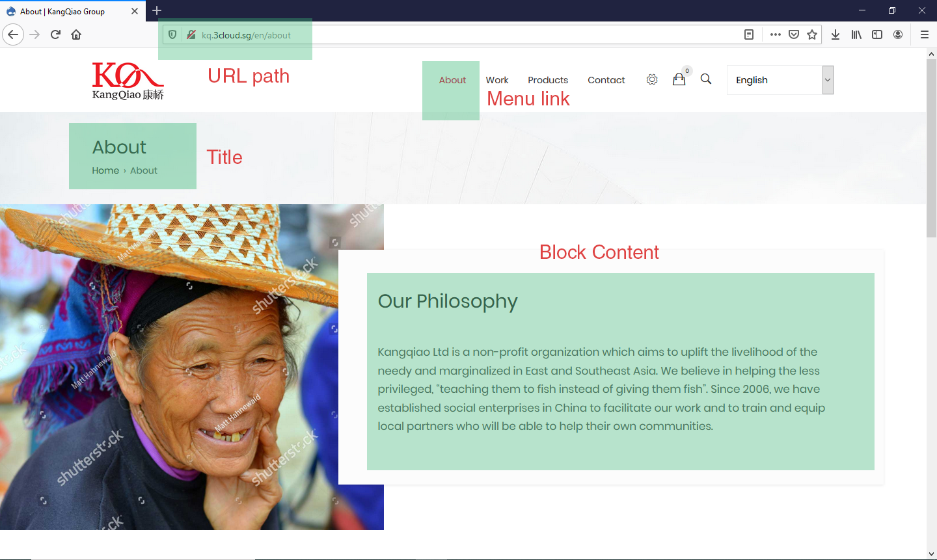Screen dimensions: 937x560
Task: Select the Products menu item
Action: (548, 80)
